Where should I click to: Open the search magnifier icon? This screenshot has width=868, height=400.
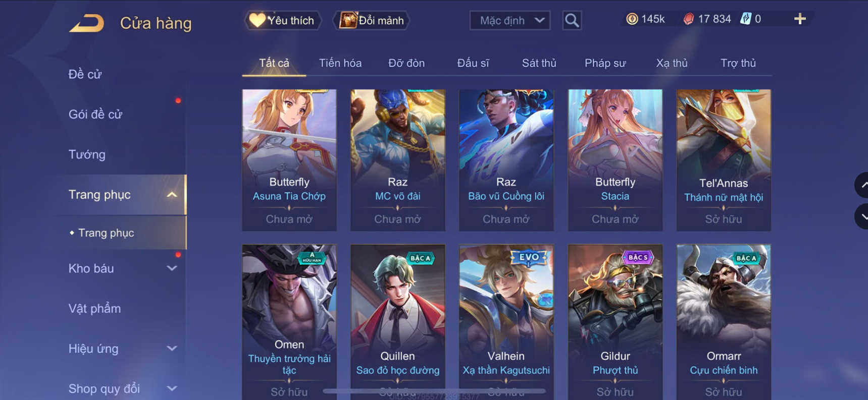click(x=572, y=21)
